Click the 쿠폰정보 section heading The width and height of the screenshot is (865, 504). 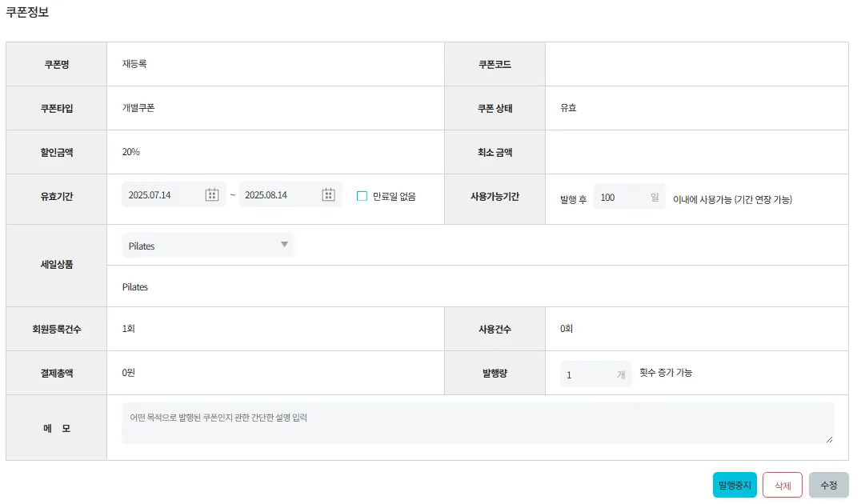coord(27,12)
